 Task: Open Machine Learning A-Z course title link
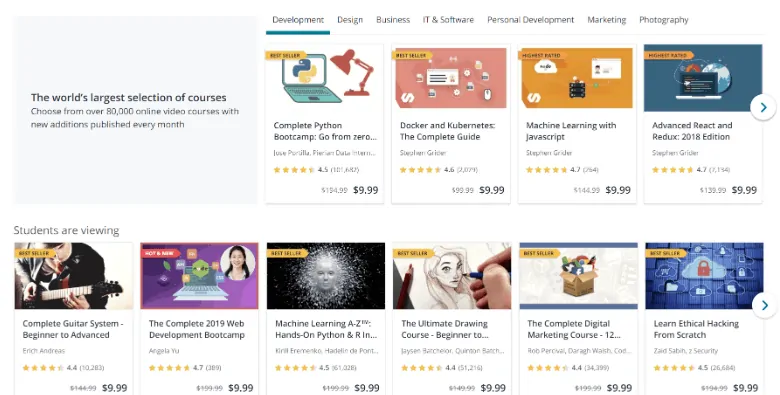click(x=326, y=329)
